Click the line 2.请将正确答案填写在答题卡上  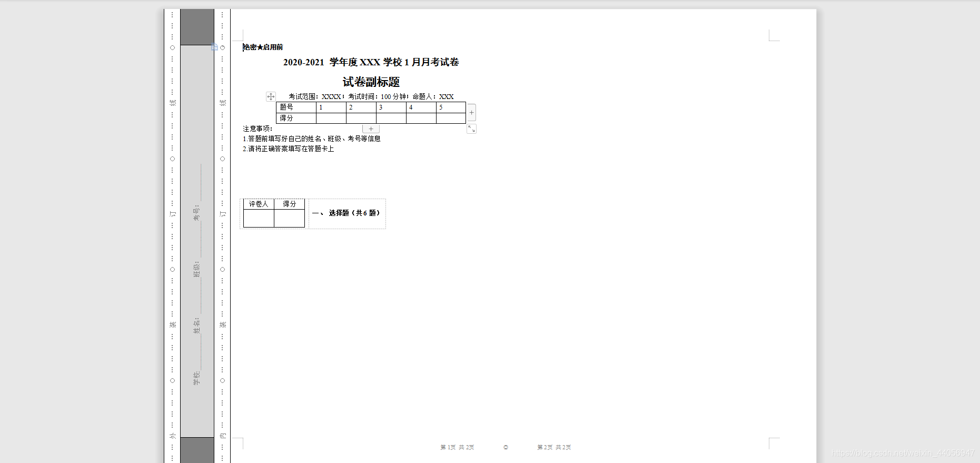coord(289,149)
